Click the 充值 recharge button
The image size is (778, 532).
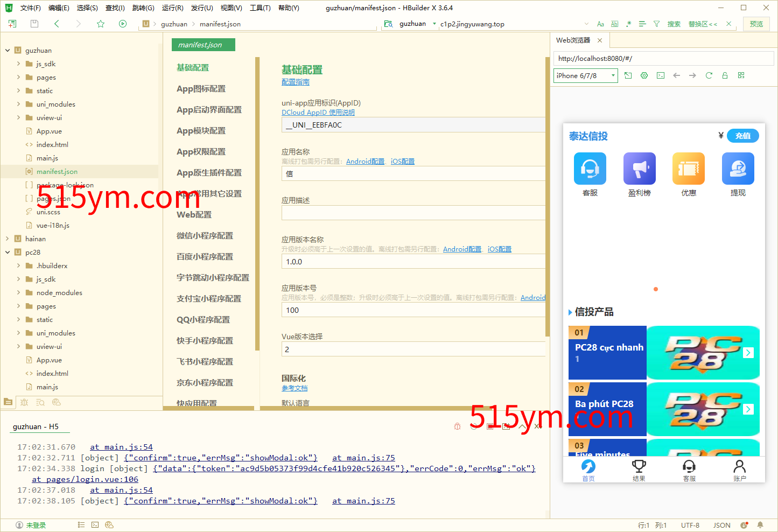742,136
